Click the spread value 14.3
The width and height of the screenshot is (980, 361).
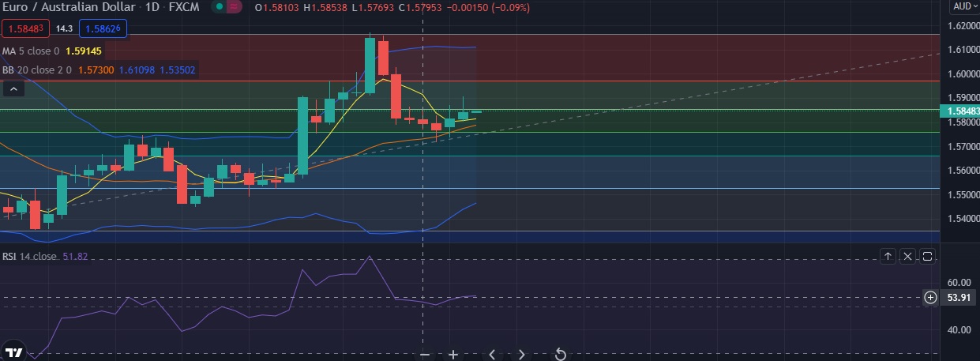pyautogui.click(x=65, y=29)
